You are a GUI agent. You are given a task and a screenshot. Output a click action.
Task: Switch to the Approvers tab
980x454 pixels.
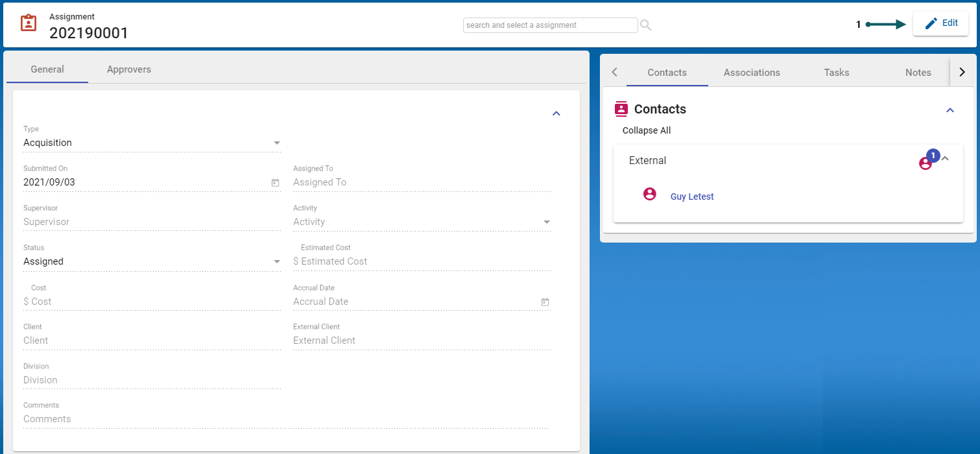tap(128, 69)
